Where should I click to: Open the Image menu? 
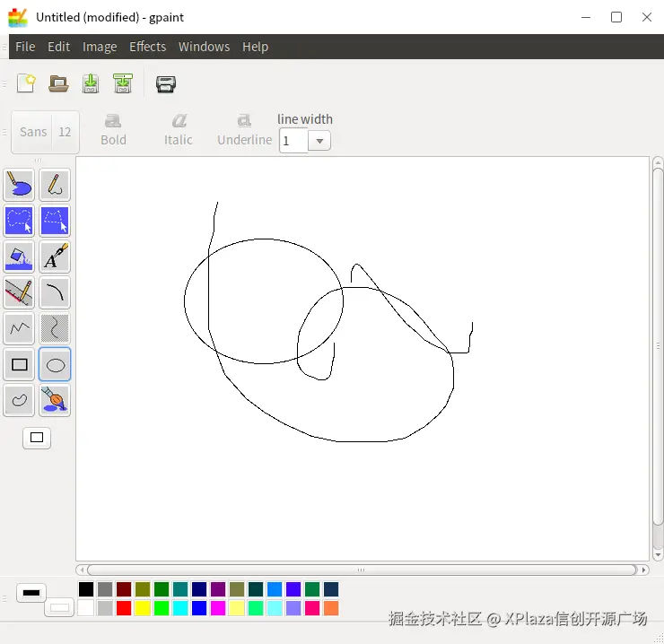100,47
